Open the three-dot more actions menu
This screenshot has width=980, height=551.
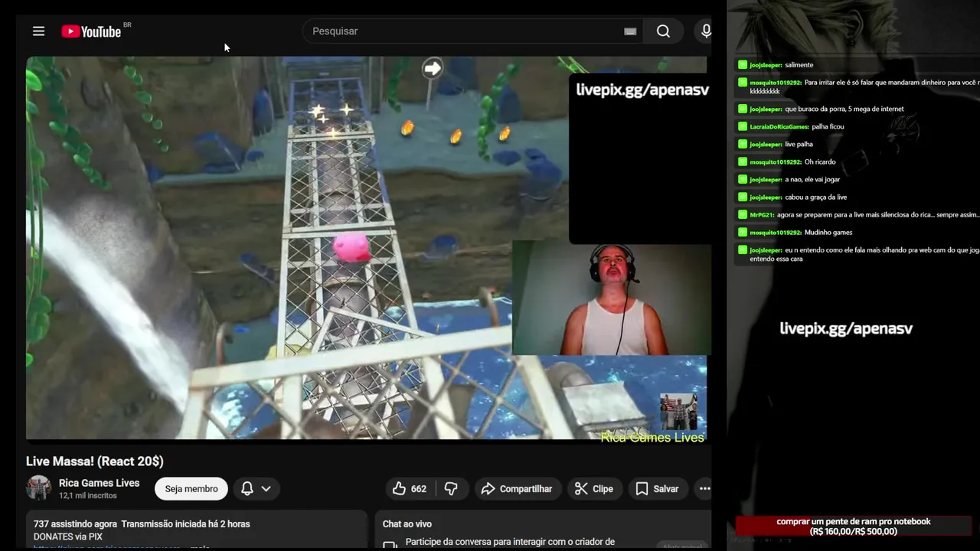pos(704,489)
